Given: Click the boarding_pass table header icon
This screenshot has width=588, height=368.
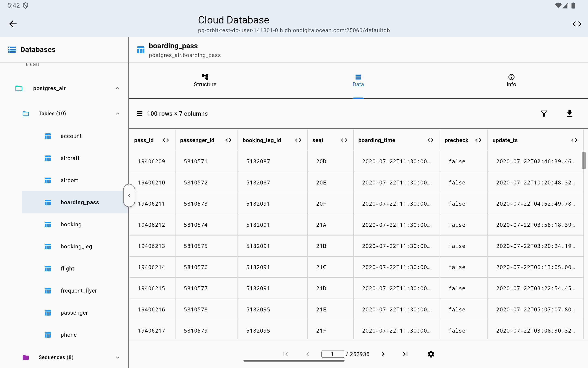Looking at the screenshot, I should tap(141, 50).
